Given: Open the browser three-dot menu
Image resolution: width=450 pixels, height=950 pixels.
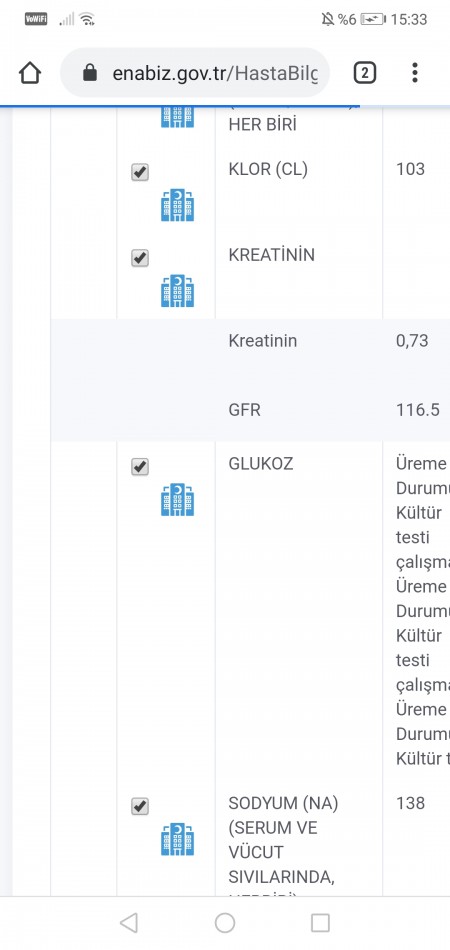Looking at the screenshot, I should click(x=414, y=73).
